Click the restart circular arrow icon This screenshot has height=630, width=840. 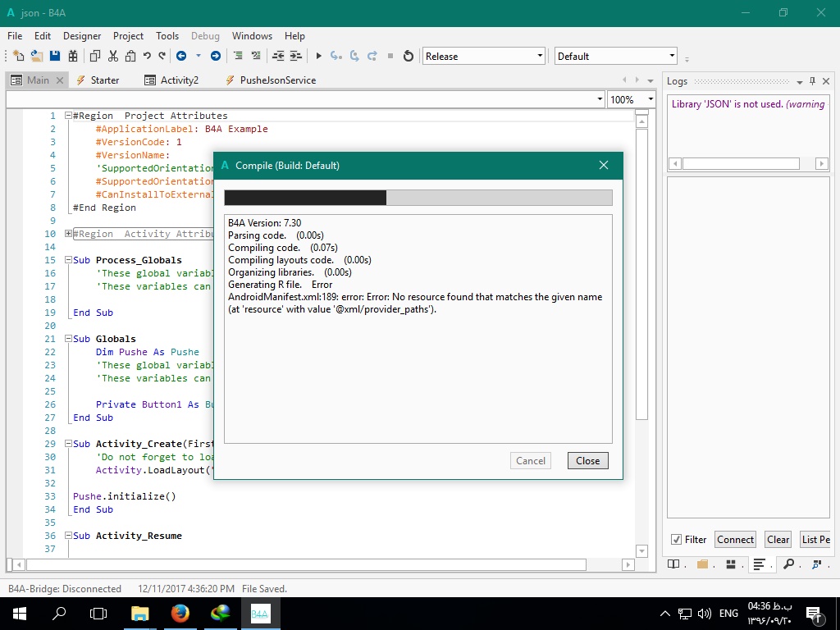coord(409,56)
